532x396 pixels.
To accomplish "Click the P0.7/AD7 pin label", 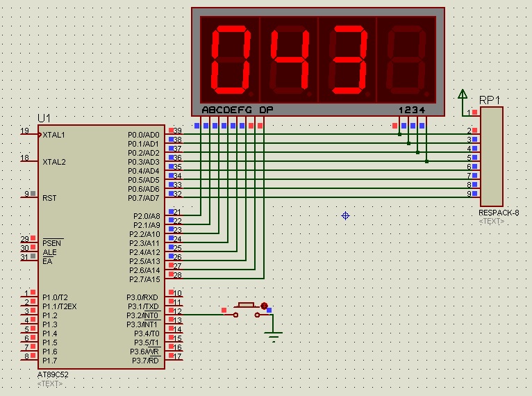I will (x=144, y=198).
